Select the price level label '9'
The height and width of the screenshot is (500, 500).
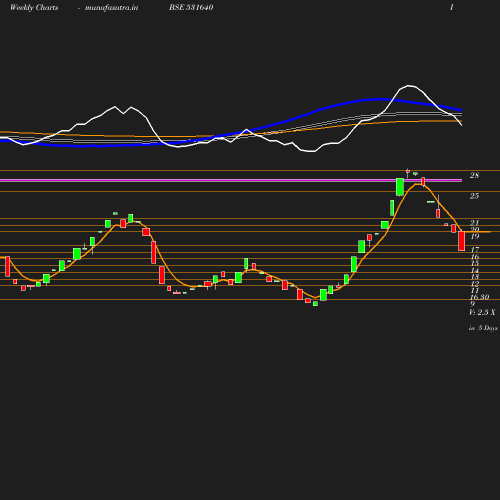472,304
